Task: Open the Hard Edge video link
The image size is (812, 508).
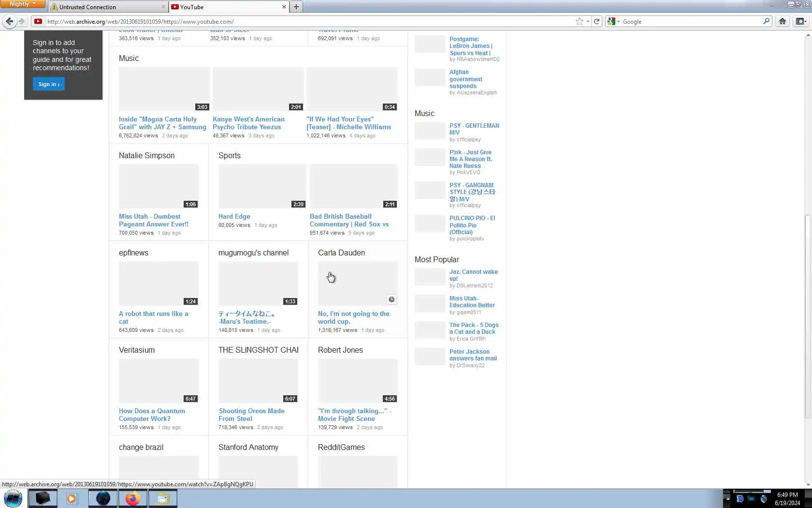Action: [x=234, y=216]
